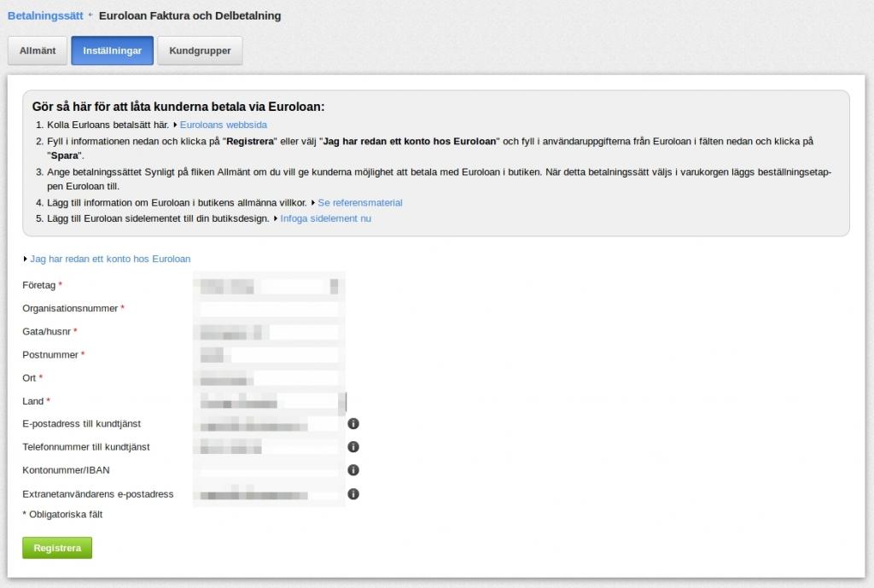874x588 pixels.
Task: Click the E-postadress till kundtjänst field
Action: 269,425
